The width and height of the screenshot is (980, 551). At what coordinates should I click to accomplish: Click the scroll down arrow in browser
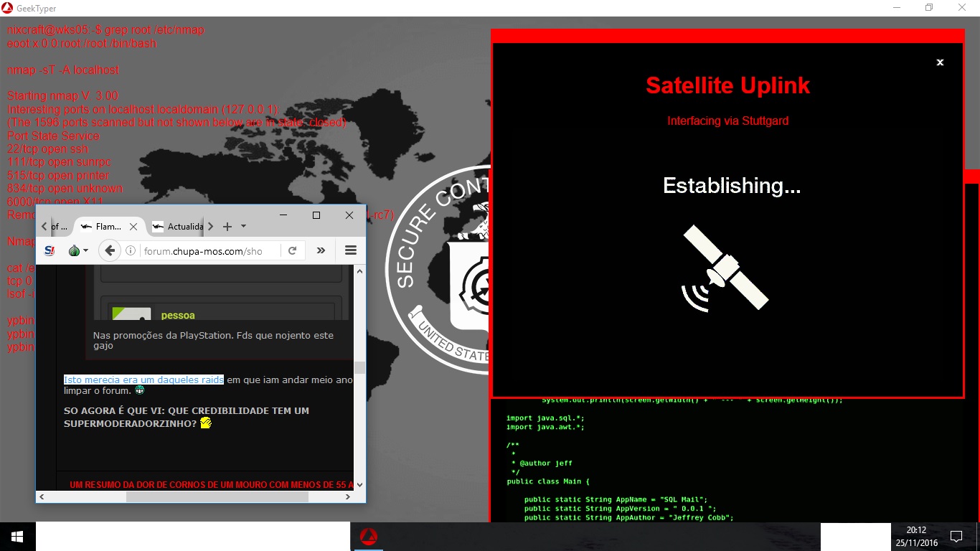[x=359, y=485]
